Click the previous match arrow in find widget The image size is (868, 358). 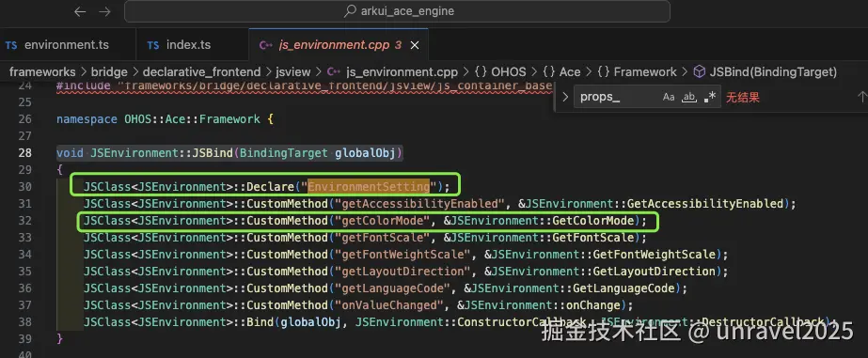(861, 98)
